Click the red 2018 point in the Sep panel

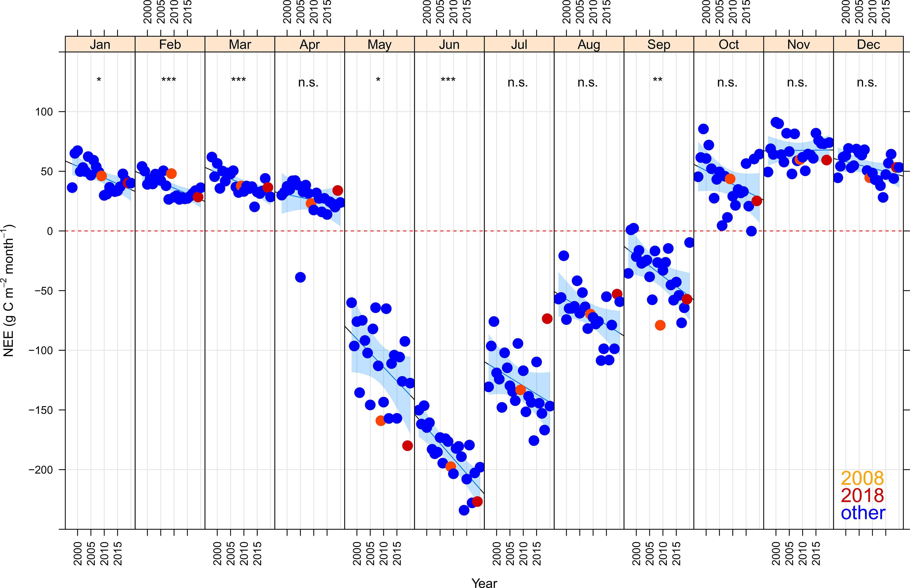(687, 299)
